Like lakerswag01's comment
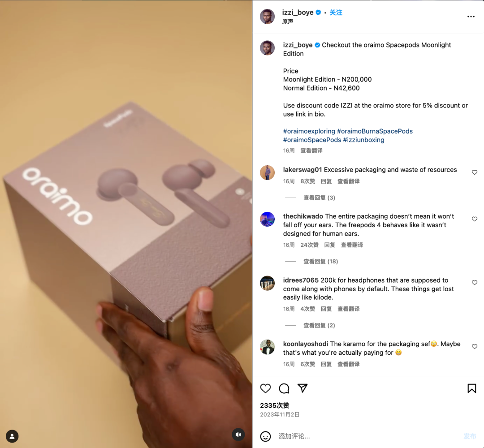 (475, 172)
